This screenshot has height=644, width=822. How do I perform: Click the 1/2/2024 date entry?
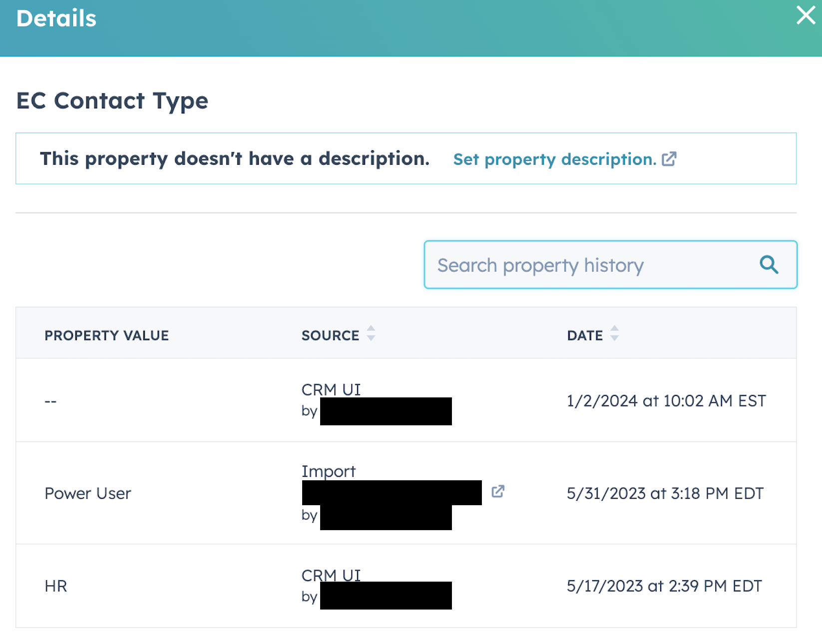click(x=666, y=400)
